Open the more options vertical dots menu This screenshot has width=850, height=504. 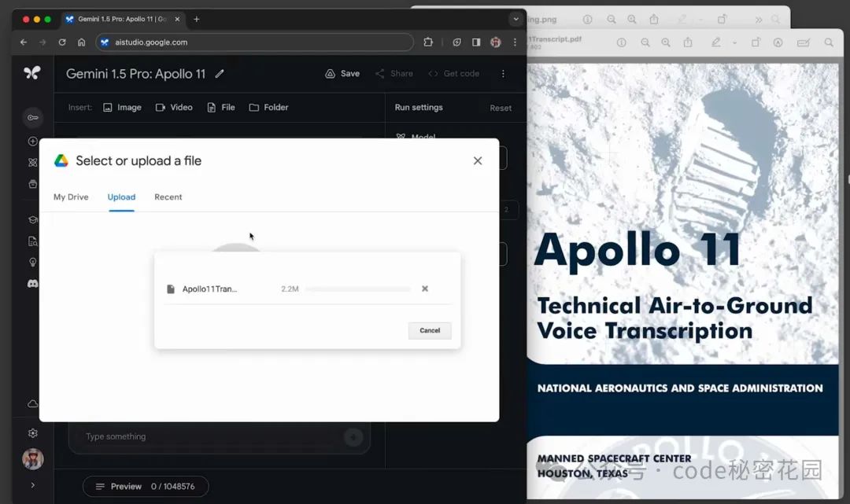click(503, 74)
